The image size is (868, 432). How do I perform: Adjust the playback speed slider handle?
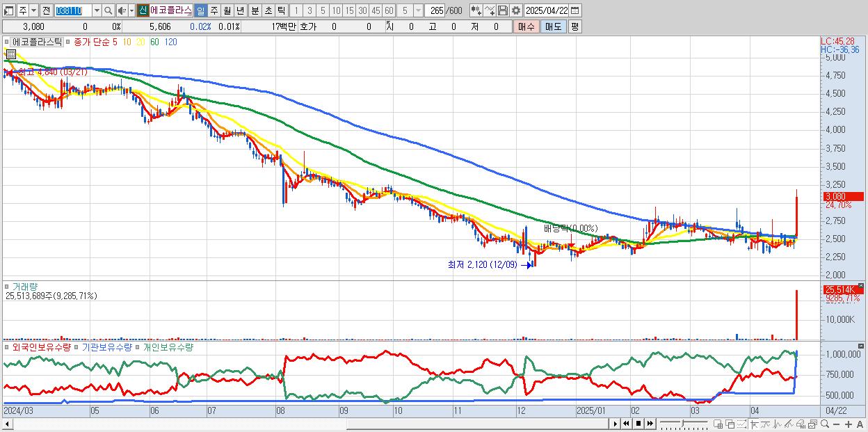682,423
